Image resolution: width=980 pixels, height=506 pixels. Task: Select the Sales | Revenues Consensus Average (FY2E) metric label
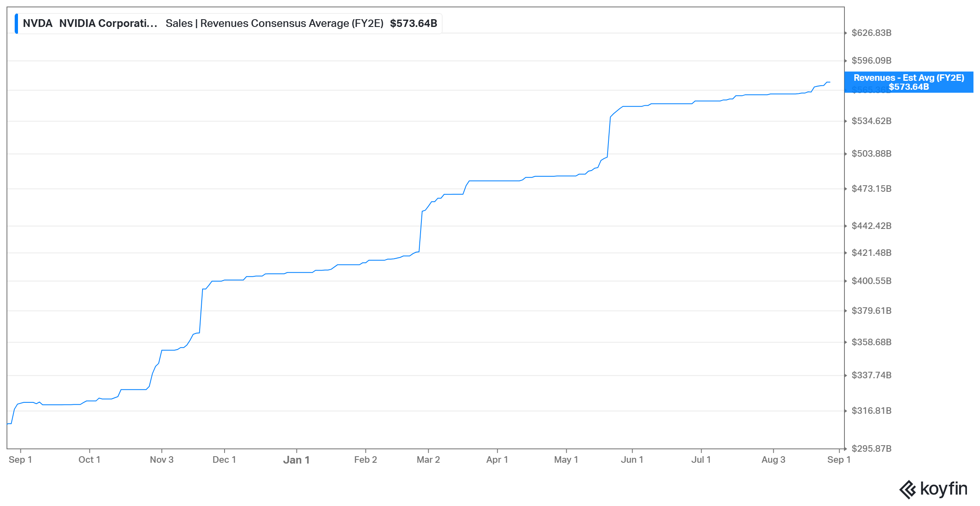(274, 24)
